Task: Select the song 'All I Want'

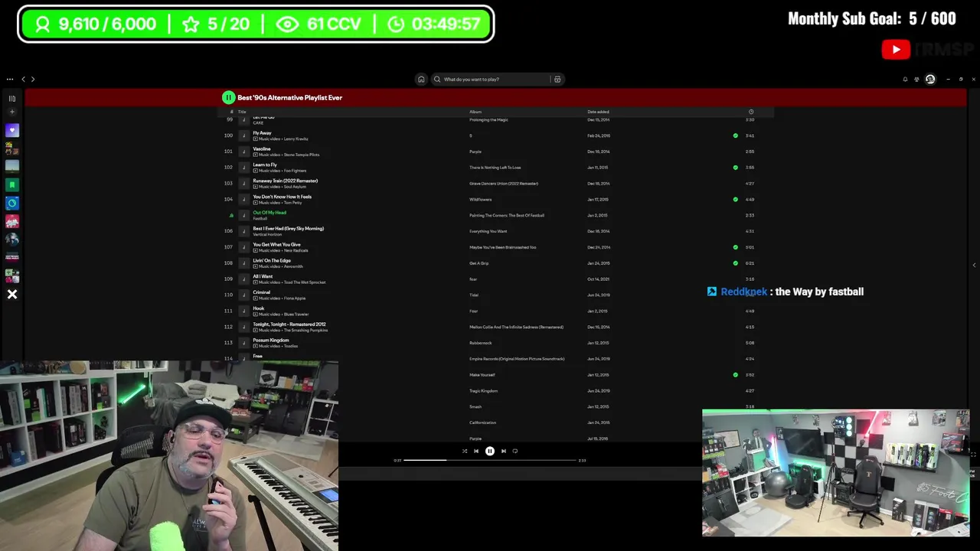Action: (x=263, y=276)
